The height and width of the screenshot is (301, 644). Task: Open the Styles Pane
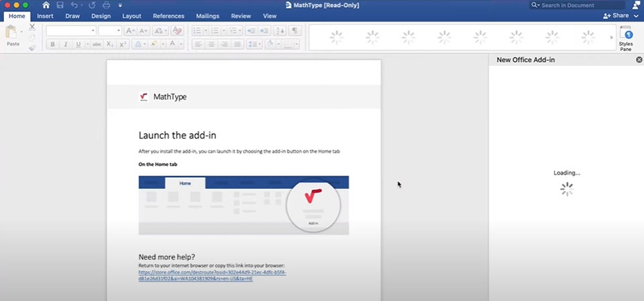[625, 38]
